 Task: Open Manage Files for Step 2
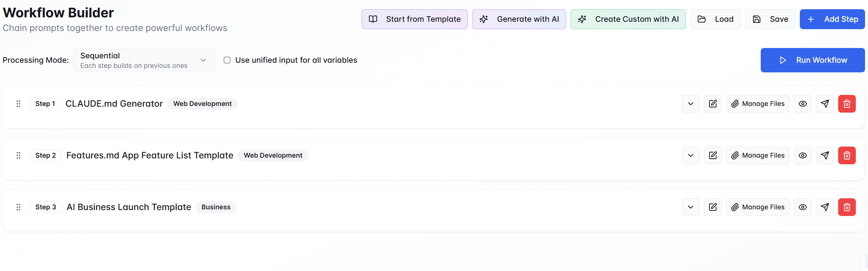click(757, 155)
